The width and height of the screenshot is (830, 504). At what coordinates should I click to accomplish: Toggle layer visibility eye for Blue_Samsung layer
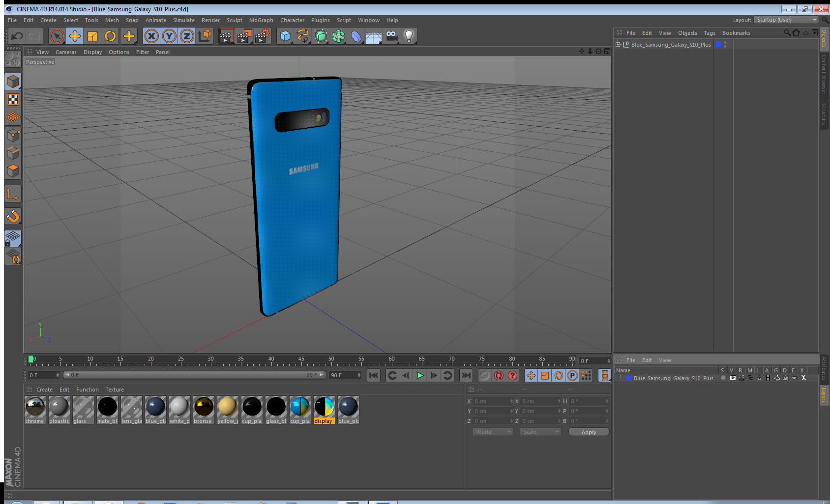[x=733, y=378]
